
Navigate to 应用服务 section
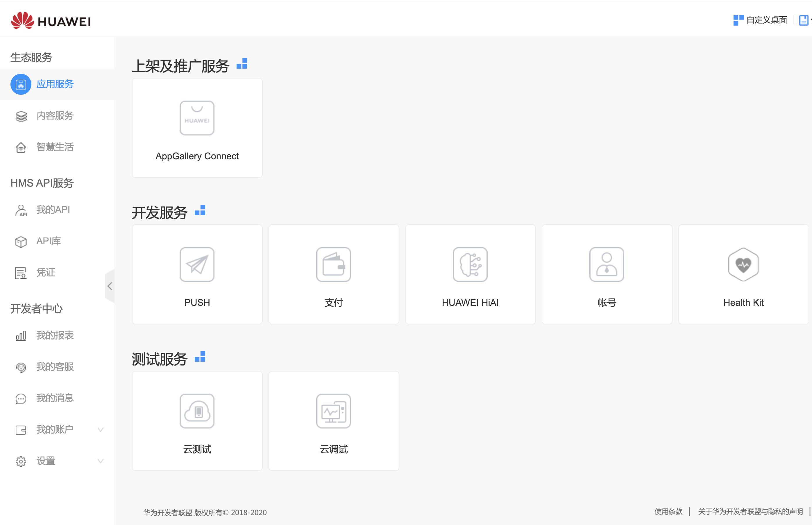[56, 85]
